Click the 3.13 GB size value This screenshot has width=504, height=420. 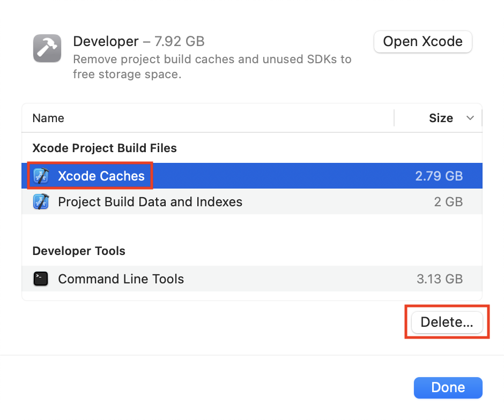pos(440,279)
